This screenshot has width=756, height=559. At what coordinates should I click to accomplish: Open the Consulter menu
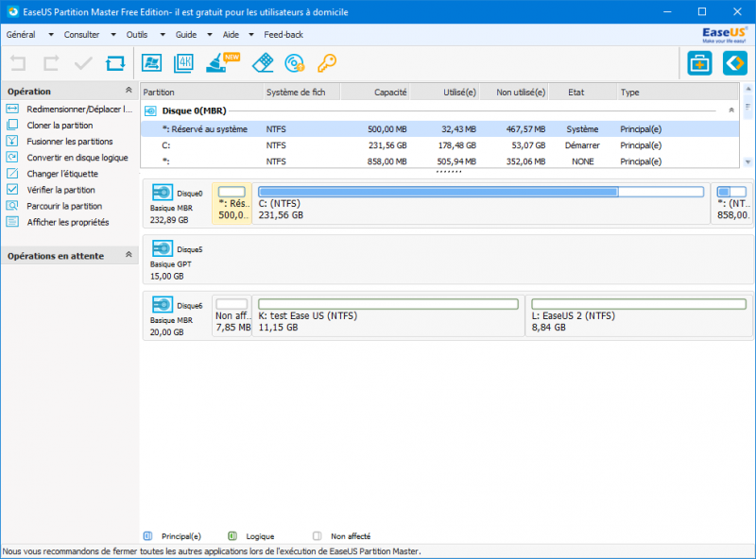coord(81,35)
